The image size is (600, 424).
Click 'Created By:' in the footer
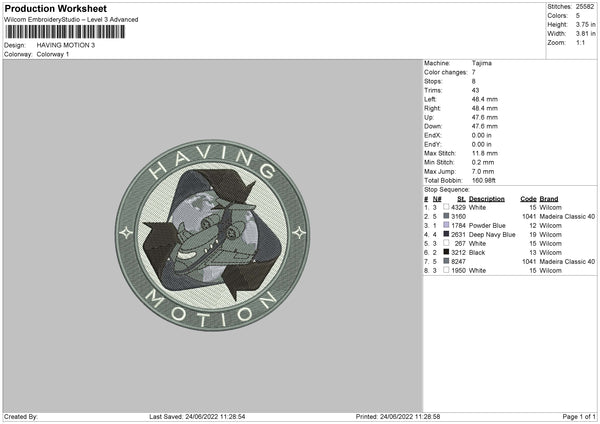pos(21,417)
